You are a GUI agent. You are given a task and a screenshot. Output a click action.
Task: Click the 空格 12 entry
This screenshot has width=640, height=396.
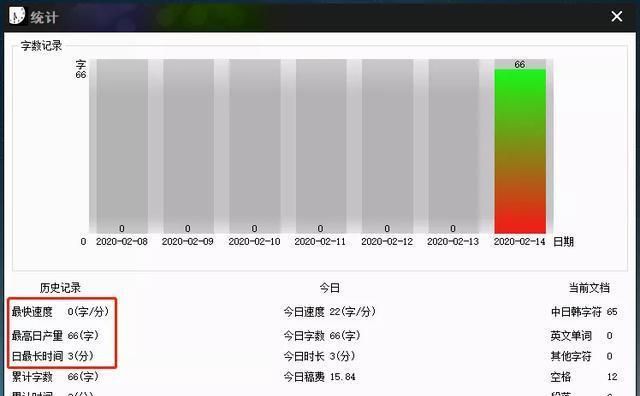pos(584,376)
